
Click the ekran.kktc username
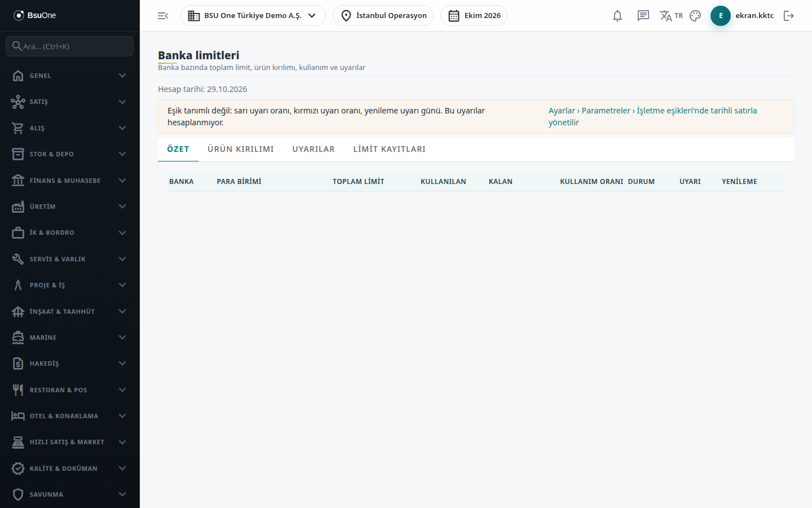pyautogui.click(x=754, y=16)
